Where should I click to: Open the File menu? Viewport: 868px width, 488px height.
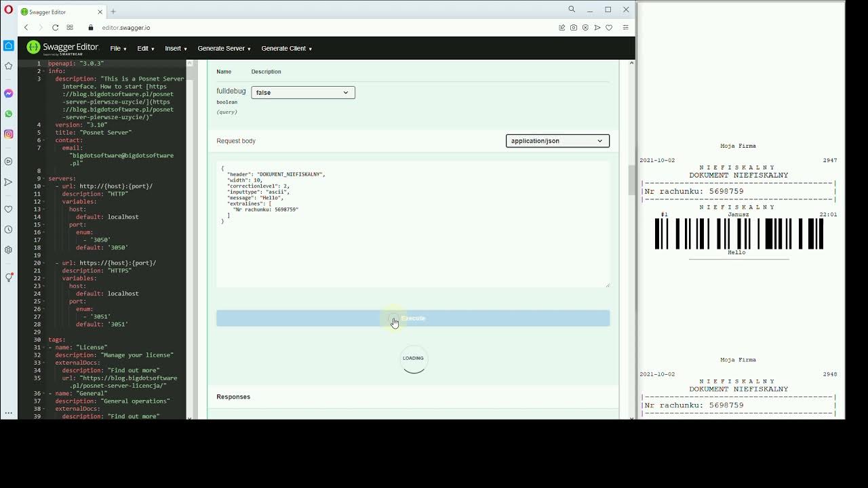point(118,49)
